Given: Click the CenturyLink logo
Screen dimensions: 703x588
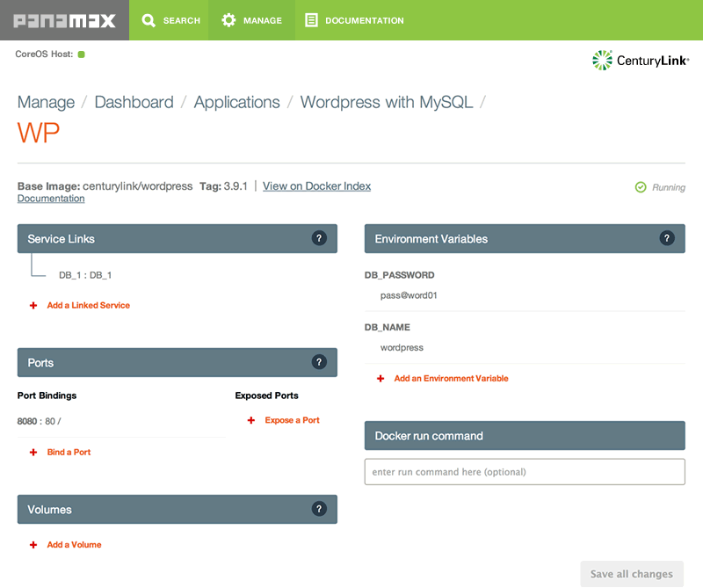Looking at the screenshot, I should pos(641,60).
